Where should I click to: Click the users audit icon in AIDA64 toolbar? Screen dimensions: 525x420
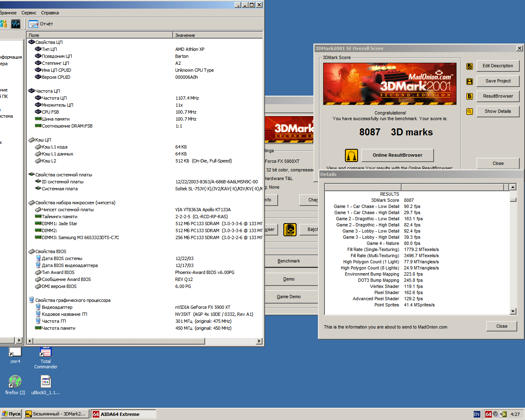coord(4,24)
